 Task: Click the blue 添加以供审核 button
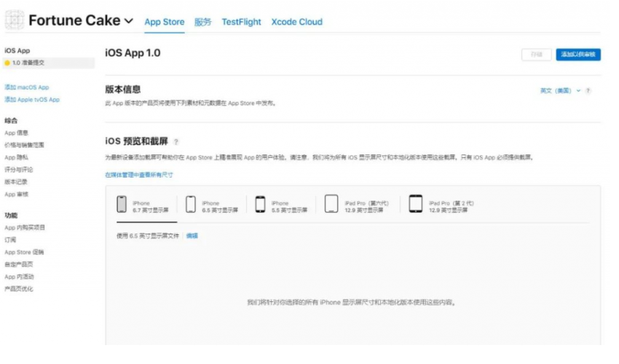click(x=578, y=55)
